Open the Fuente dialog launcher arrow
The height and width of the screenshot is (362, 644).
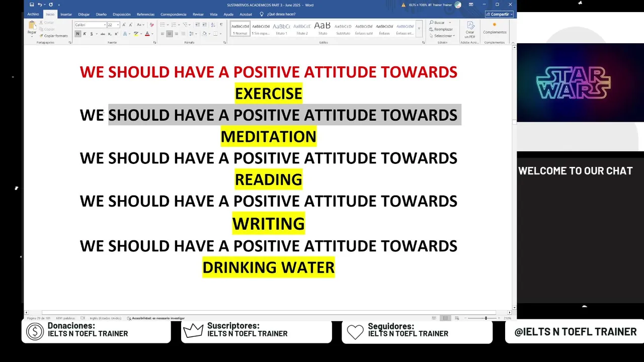pyautogui.click(x=154, y=43)
